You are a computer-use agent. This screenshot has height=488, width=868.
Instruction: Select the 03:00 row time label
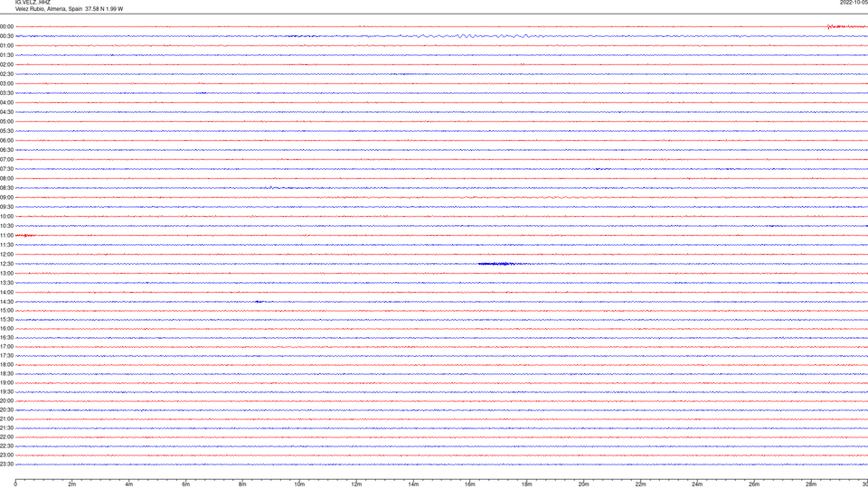coord(6,83)
